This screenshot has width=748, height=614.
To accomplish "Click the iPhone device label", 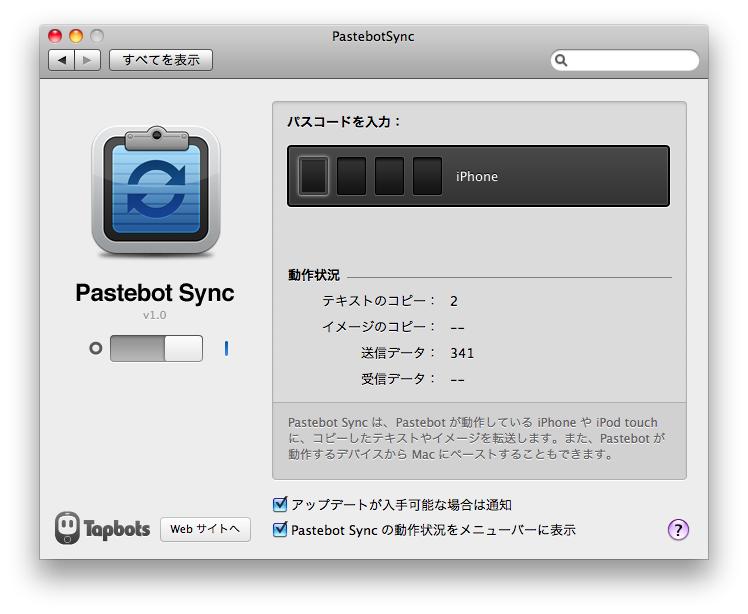I will [x=477, y=177].
